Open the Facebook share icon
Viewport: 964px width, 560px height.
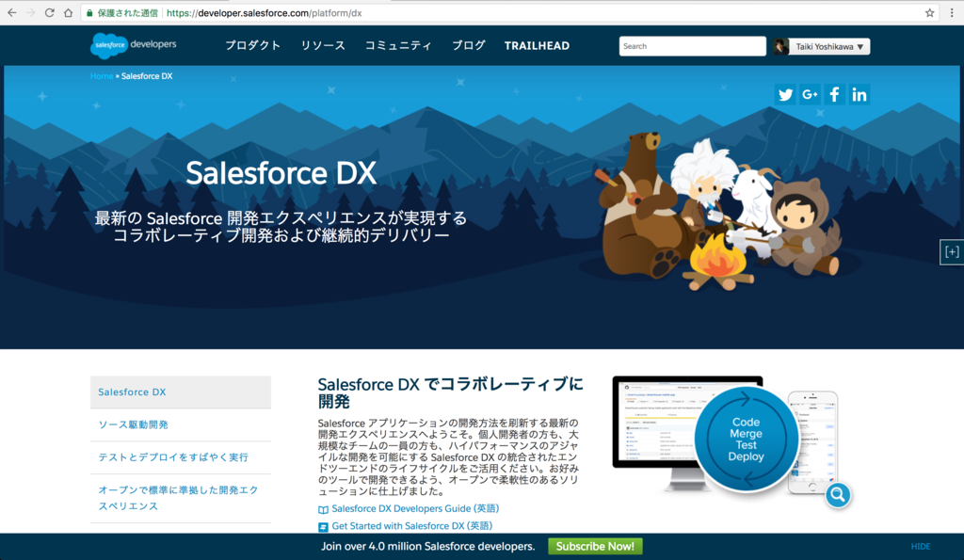tap(834, 94)
